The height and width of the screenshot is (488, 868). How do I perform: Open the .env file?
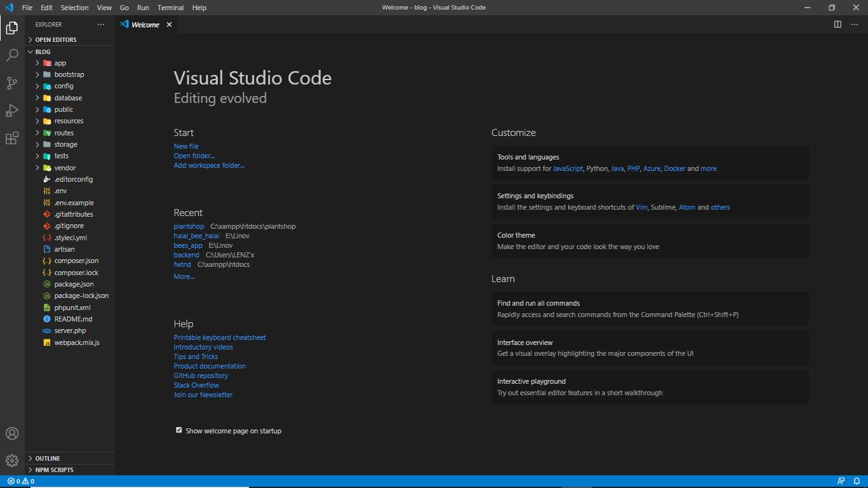click(x=61, y=191)
